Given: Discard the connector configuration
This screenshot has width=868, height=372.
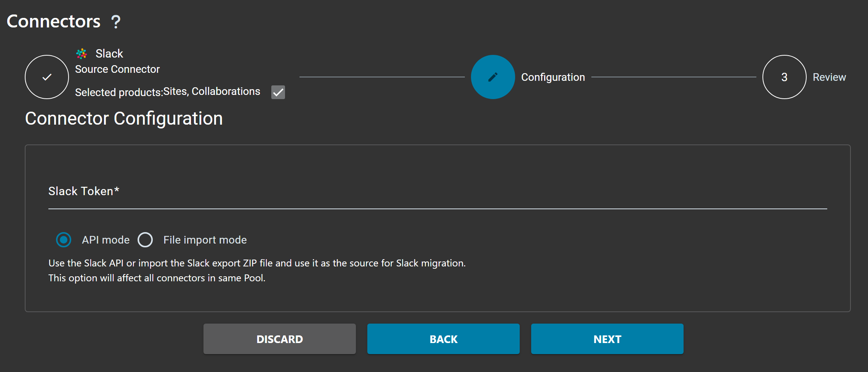Looking at the screenshot, I should point(279,338).
